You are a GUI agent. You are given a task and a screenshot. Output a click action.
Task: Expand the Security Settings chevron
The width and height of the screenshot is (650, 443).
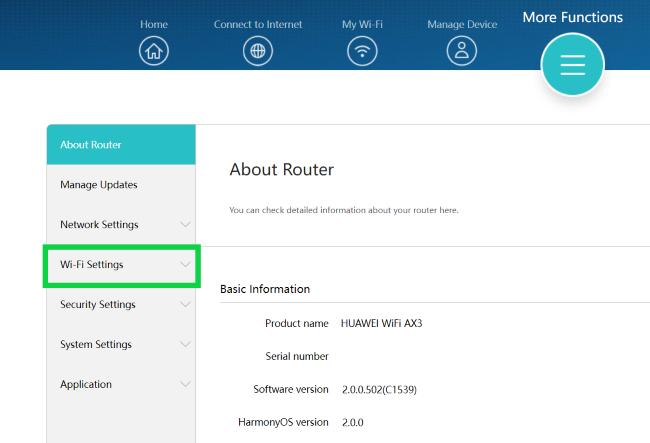pyautogui.click(x=185, y=305)
